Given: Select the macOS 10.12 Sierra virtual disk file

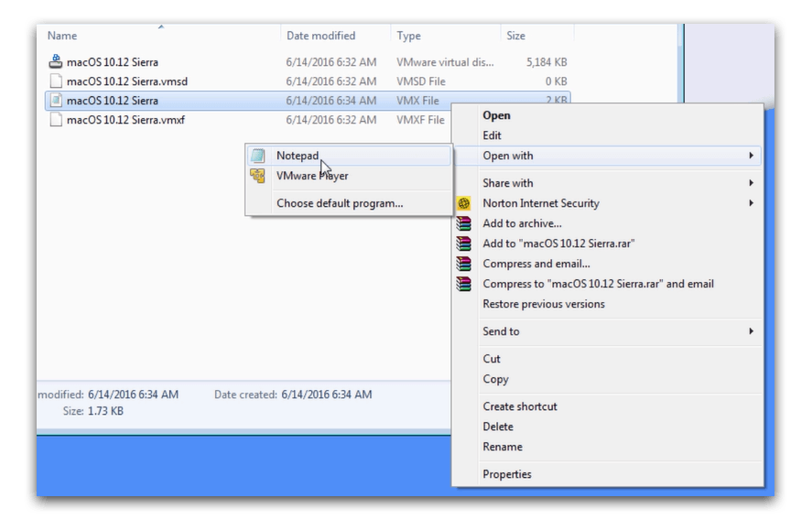Looking at the screenshot, I should point(113,62).
